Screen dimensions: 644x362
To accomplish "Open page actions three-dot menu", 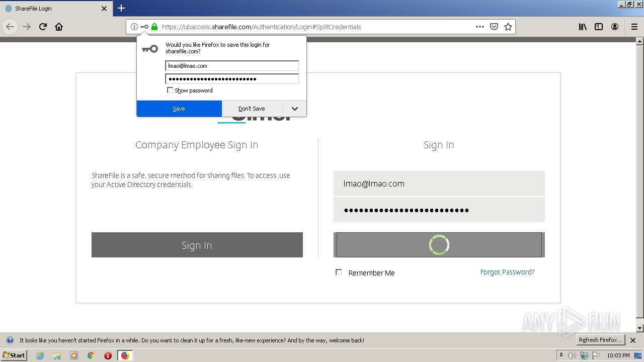I will (480, 27).
